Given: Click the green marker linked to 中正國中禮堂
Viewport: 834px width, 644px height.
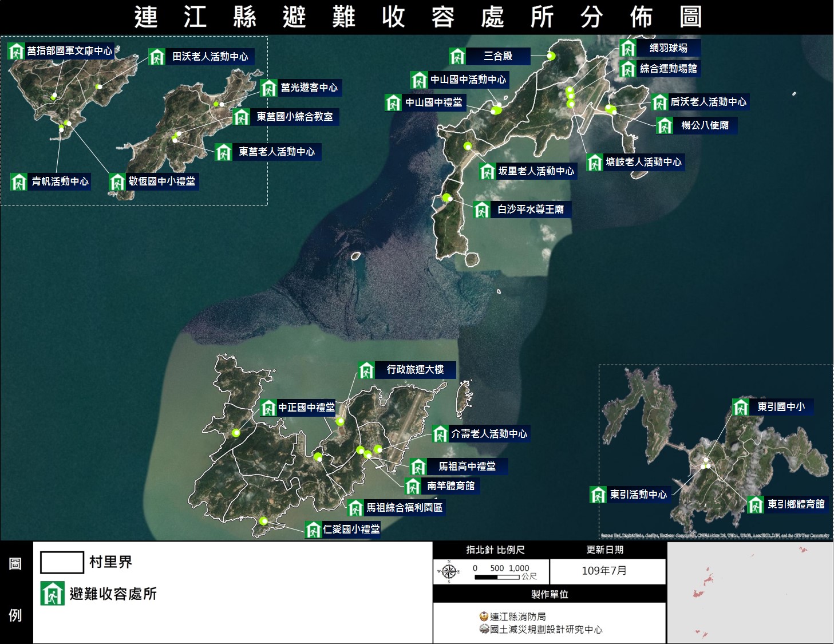Looking at the screenshot, I should pyautogui.click(x=236, y=433).
